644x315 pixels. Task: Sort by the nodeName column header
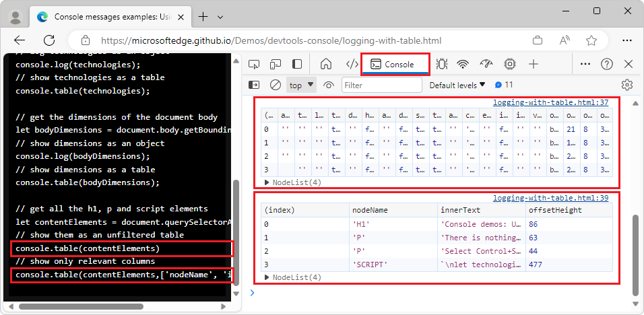[393, 211]
